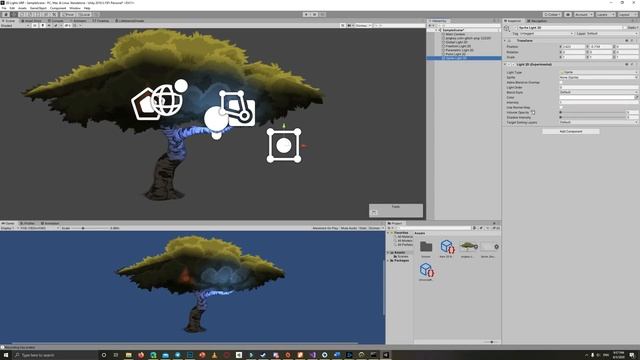Click the Step frame button
The image size is (640, 360).
322,14
